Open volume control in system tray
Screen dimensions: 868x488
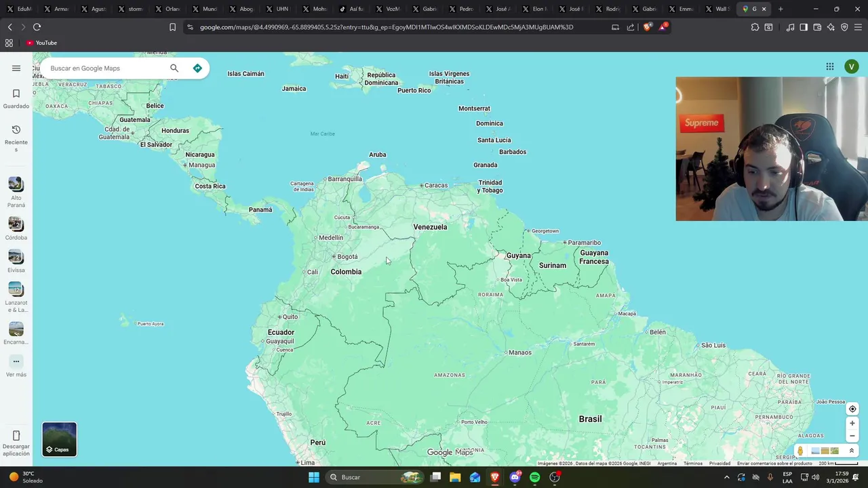click(816, 477)
